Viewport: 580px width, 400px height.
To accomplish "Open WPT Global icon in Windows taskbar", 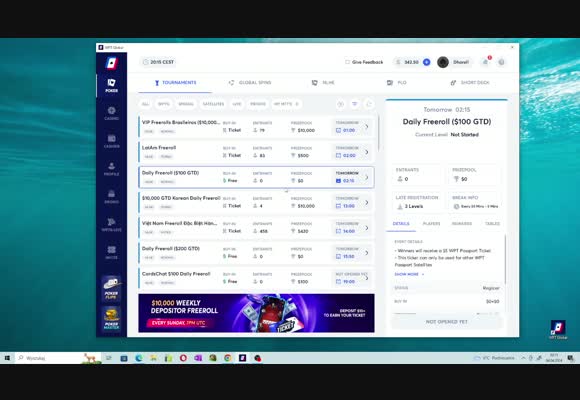I will (242, 358).
